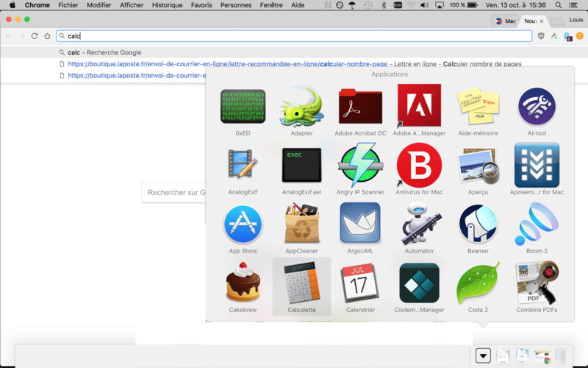Open the shield extension icon in Chrome toolbar

(x=541, y=36)
